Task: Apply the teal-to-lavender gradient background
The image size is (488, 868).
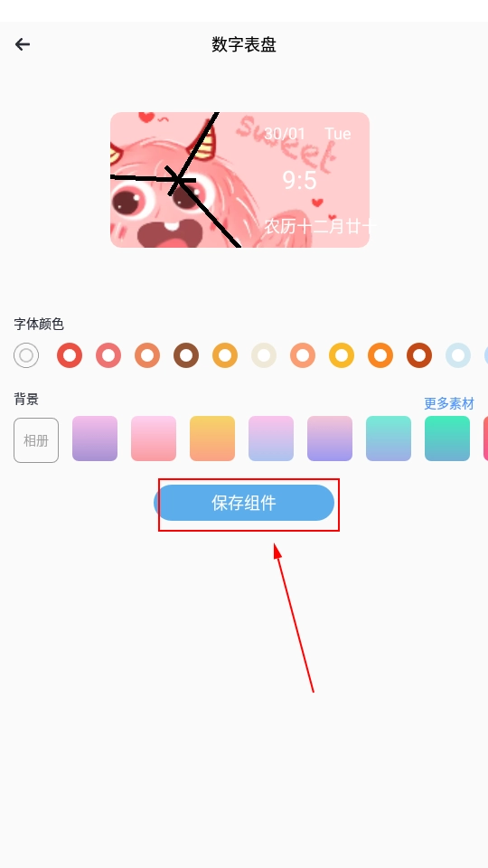Action: coord(389,439)
